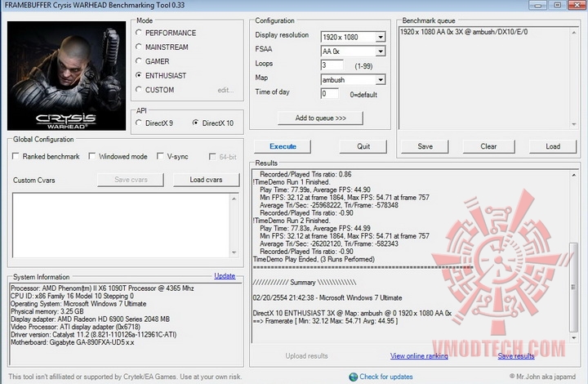Click Save cvars button
This screenshot has width=588, height=384.
click(x=131, y=180)
